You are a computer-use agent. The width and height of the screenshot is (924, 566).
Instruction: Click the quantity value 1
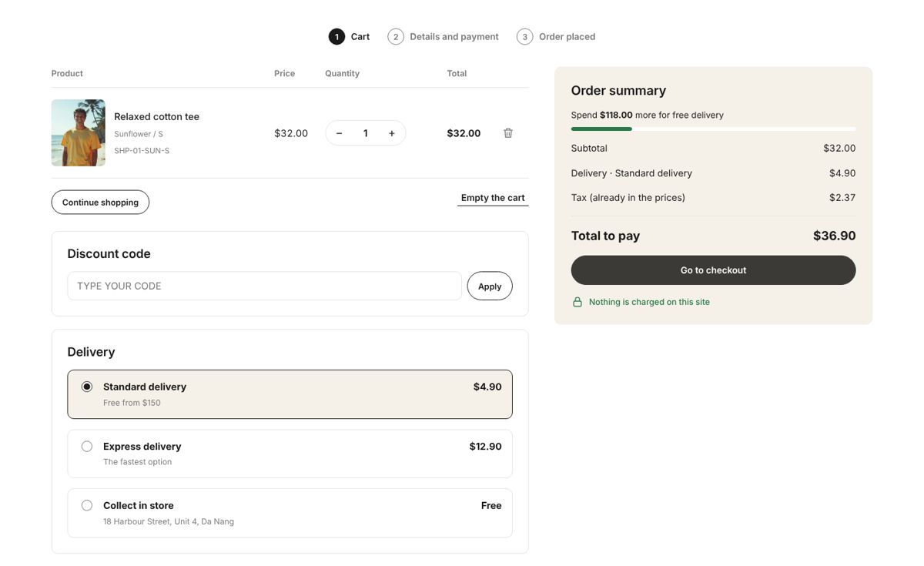coord(366,133)
